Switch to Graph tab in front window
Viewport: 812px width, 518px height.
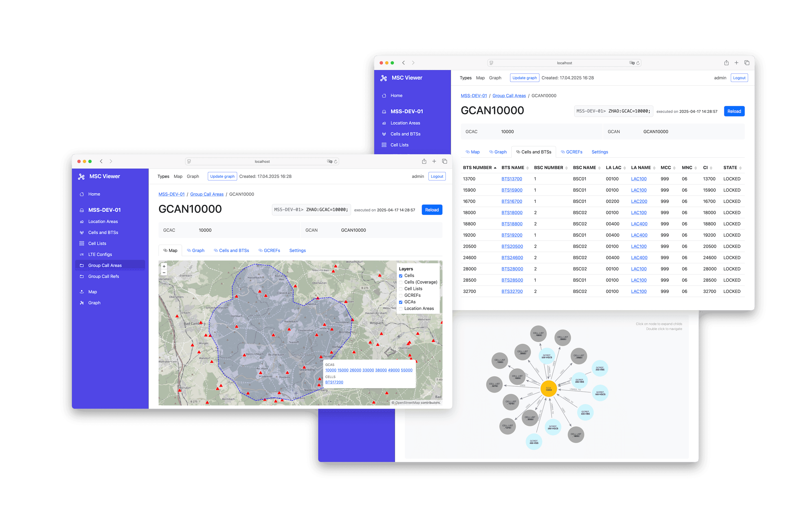tap(196, 250)
